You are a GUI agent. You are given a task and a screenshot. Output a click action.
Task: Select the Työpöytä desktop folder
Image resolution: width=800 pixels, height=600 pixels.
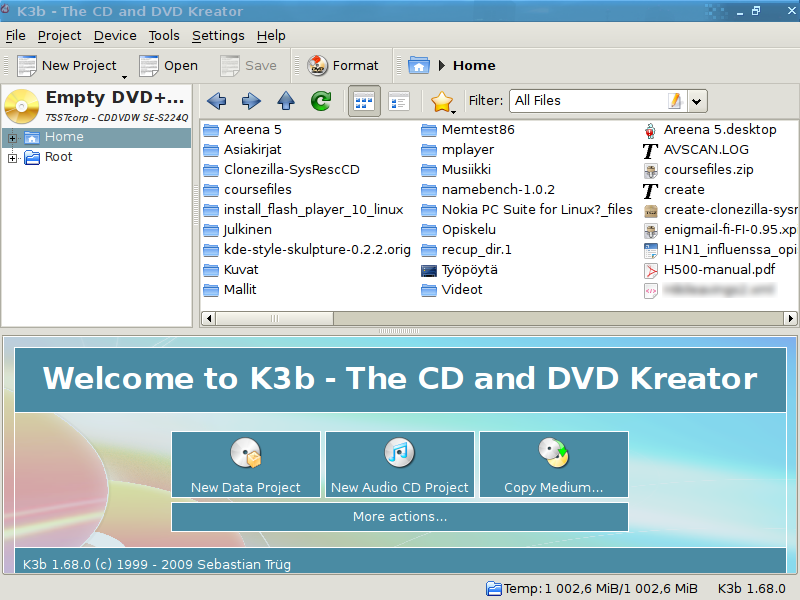460,269
